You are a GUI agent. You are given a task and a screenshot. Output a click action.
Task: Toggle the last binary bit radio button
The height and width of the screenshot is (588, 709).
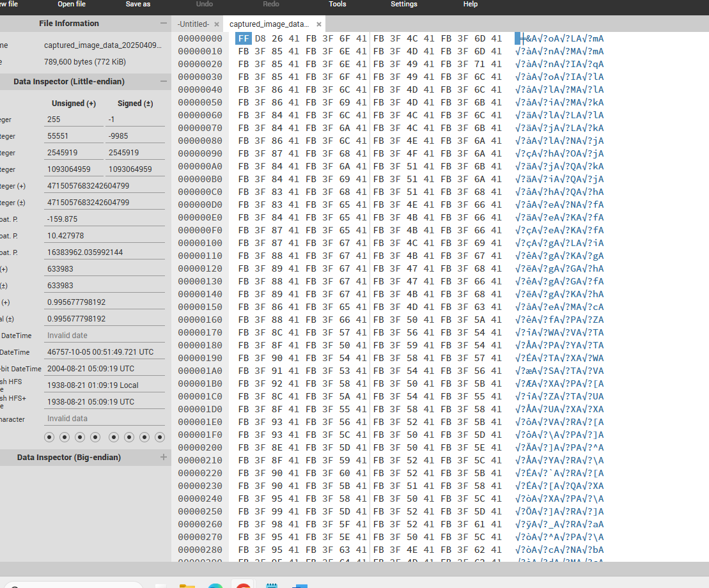click(160, 437)
